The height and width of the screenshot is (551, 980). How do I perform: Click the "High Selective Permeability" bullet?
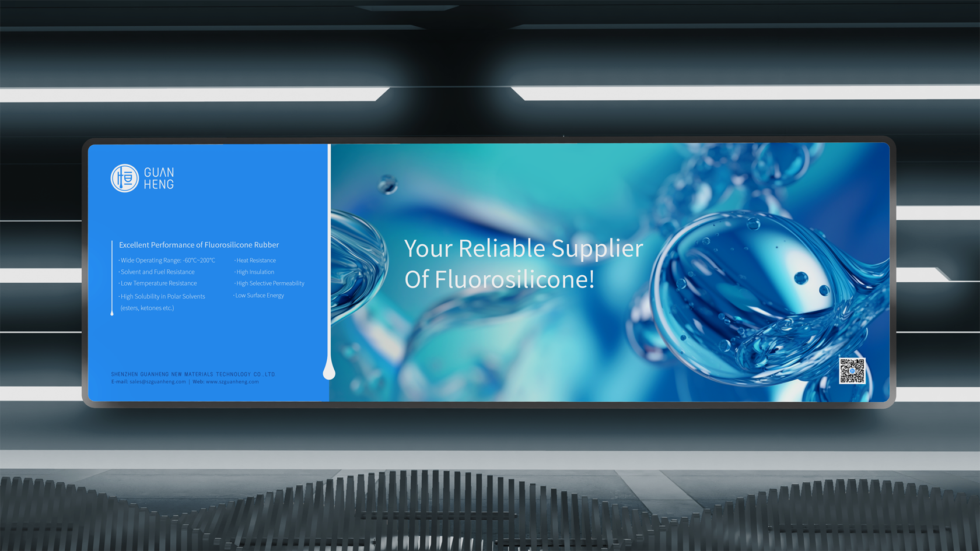270,283
